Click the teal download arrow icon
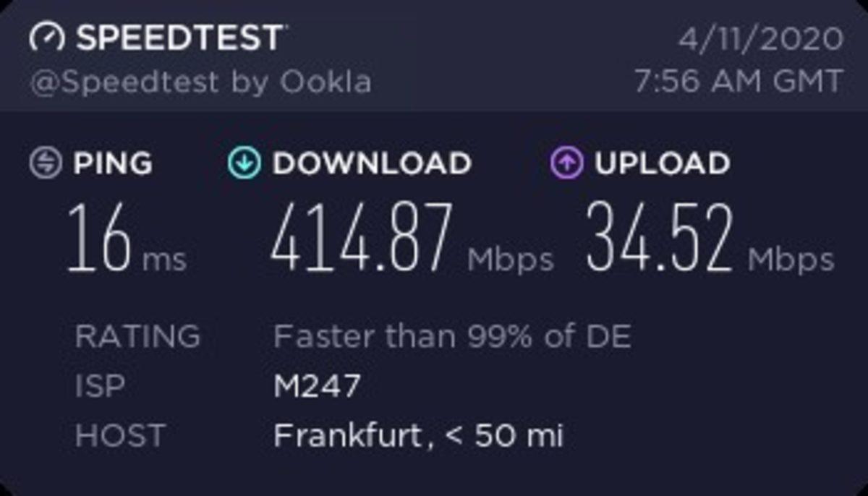The width and height of the screenshot is (868, 496). (244, 163)
